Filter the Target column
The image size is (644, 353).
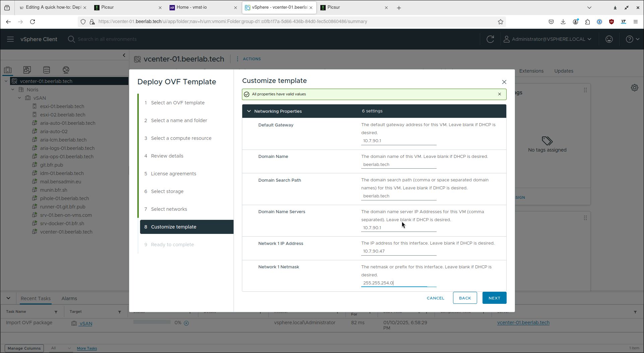120,312
